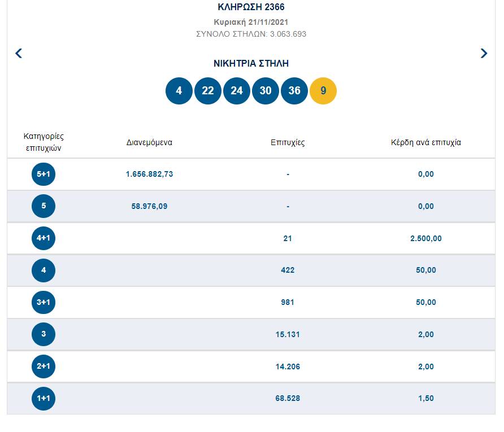Click winning number ball 24
Viewport: 504px width, 432px height.
click(237, 91)
